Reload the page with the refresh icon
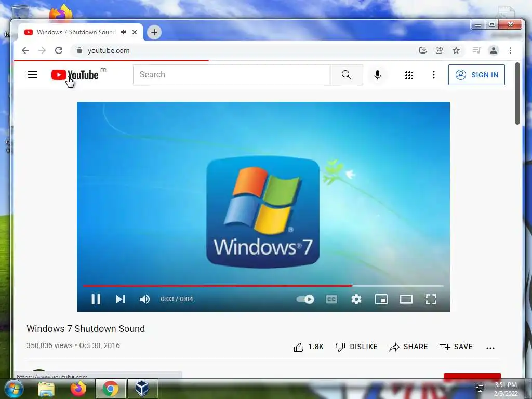Viewport: 532px width, 399px height. coord(59,50)
